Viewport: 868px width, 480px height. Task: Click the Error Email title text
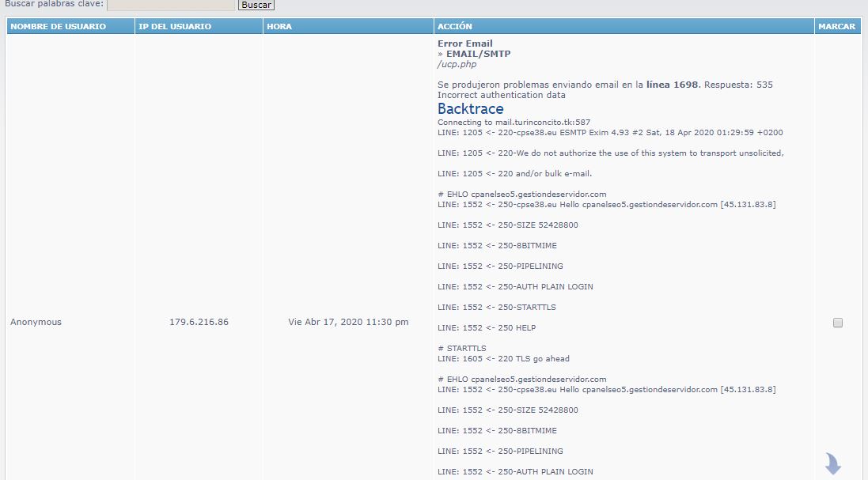(x=464, y=44)
